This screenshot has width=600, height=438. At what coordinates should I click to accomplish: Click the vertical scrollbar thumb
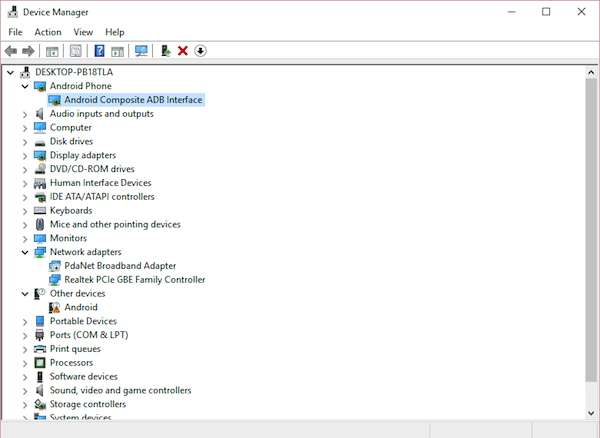[x=591, y=230]
